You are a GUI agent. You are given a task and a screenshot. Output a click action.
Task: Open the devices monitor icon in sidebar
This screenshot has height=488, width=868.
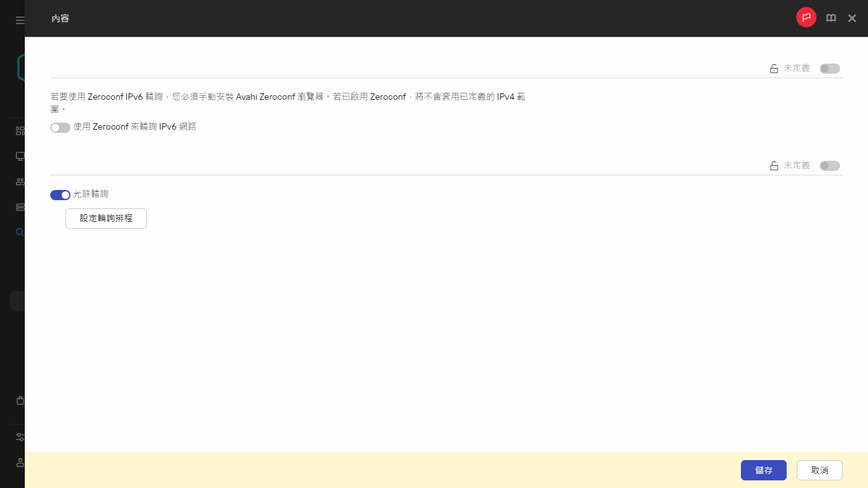pos(20,156)
